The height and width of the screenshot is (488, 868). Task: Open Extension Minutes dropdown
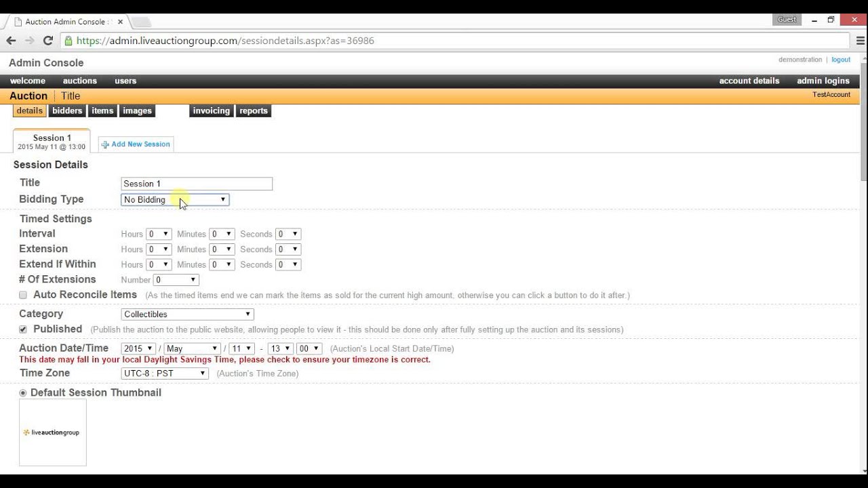(x=222, y=249)
